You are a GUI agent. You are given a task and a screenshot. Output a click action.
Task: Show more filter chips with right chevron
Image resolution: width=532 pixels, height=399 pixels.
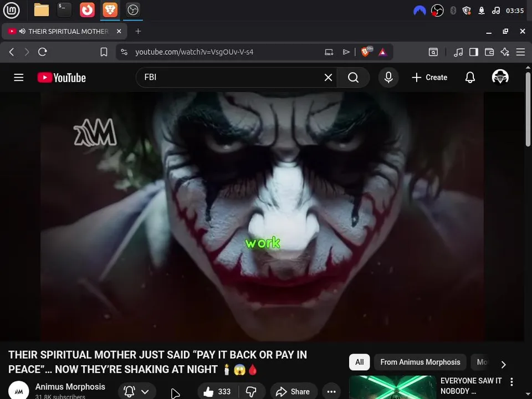pos(504,365)
